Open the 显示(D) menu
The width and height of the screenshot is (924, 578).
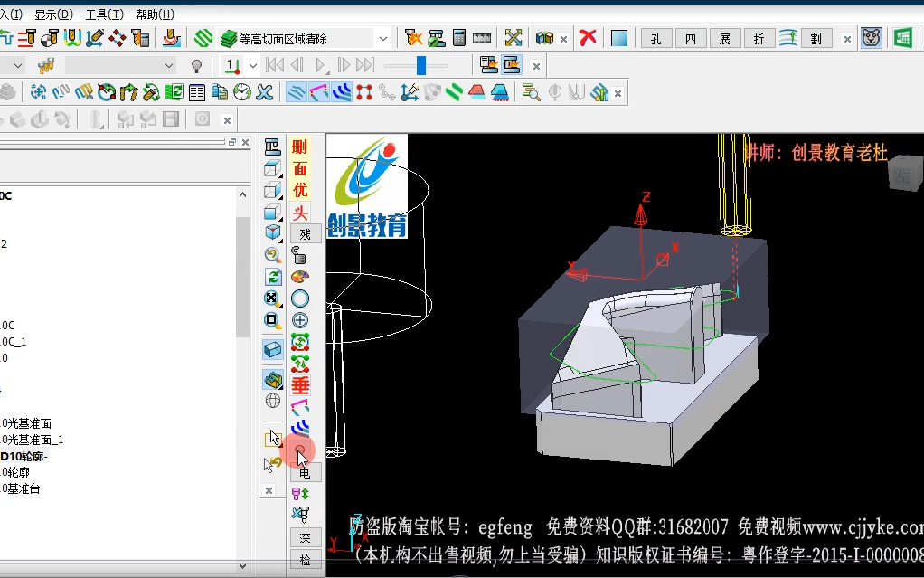click(x=53, y=14)
